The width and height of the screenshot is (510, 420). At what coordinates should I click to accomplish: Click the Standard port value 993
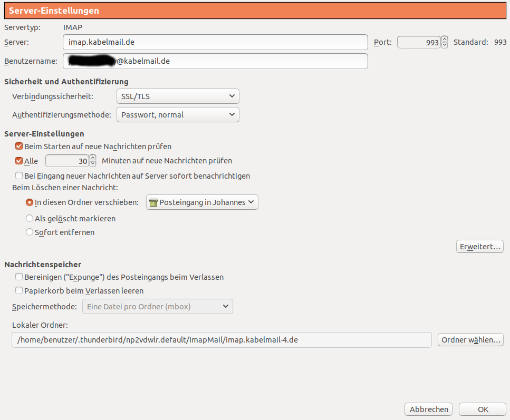500,42
